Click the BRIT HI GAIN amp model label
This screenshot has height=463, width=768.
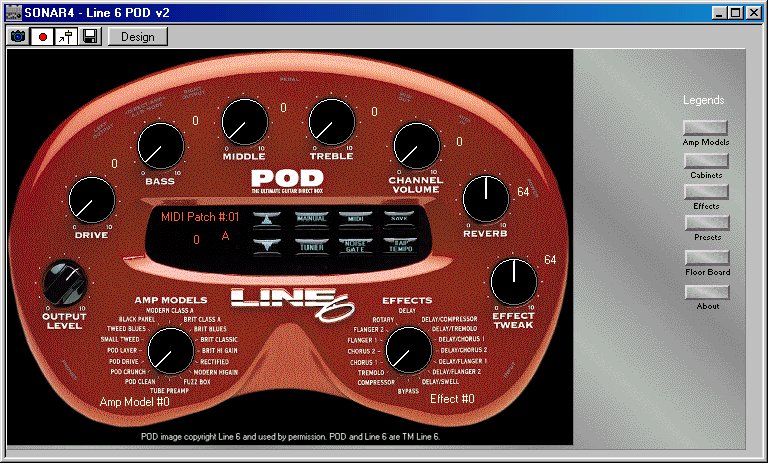tap(219, 351)
